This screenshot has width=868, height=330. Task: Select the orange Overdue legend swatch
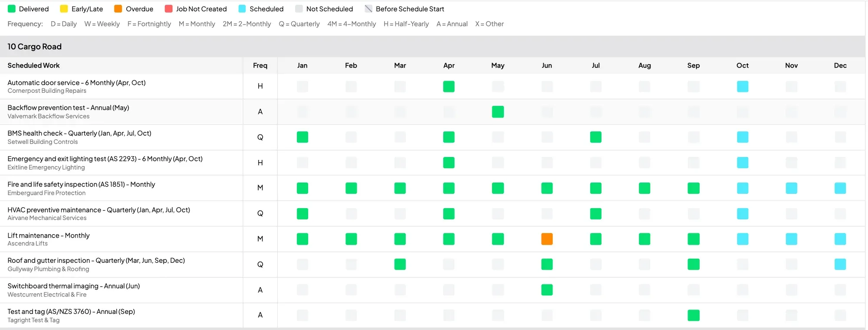(118, 9)
